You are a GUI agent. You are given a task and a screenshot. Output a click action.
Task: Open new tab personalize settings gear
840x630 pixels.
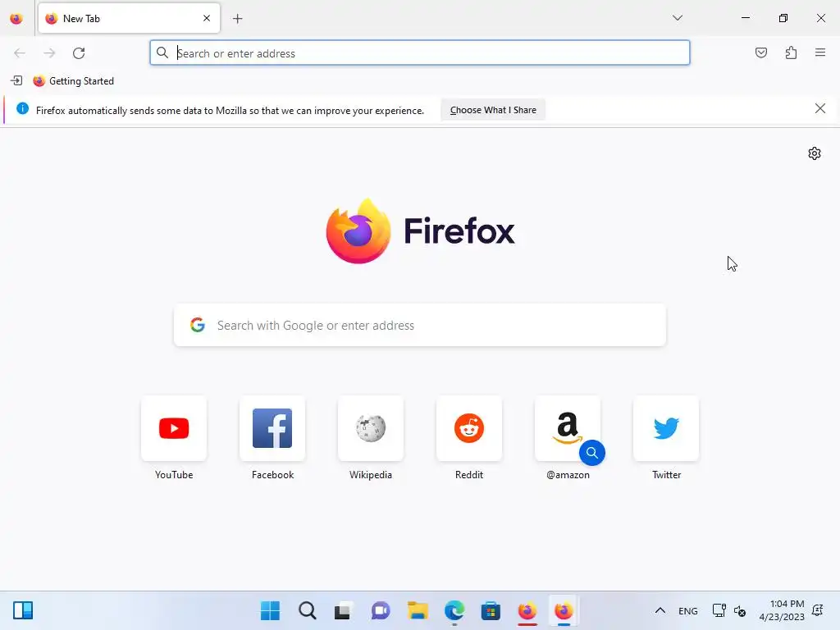pos(815,153)
